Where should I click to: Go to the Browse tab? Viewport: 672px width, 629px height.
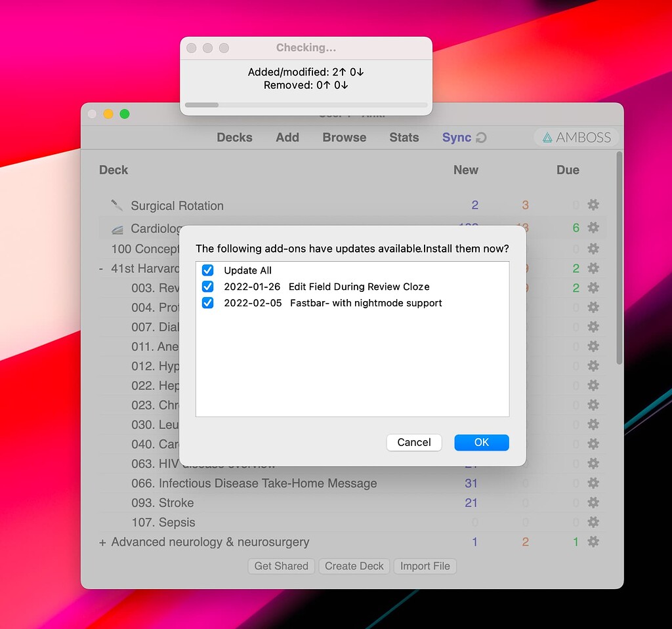pyautogui.click(x=344, y=138)
